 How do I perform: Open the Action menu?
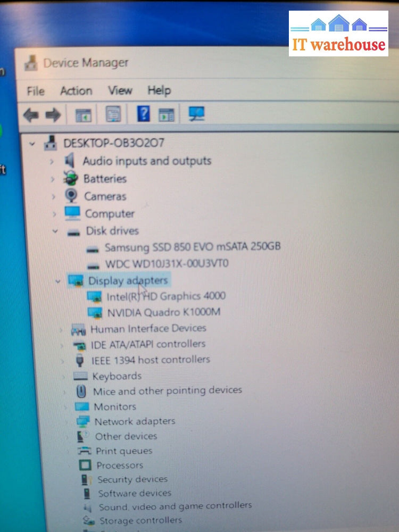(x=76, y=91)
